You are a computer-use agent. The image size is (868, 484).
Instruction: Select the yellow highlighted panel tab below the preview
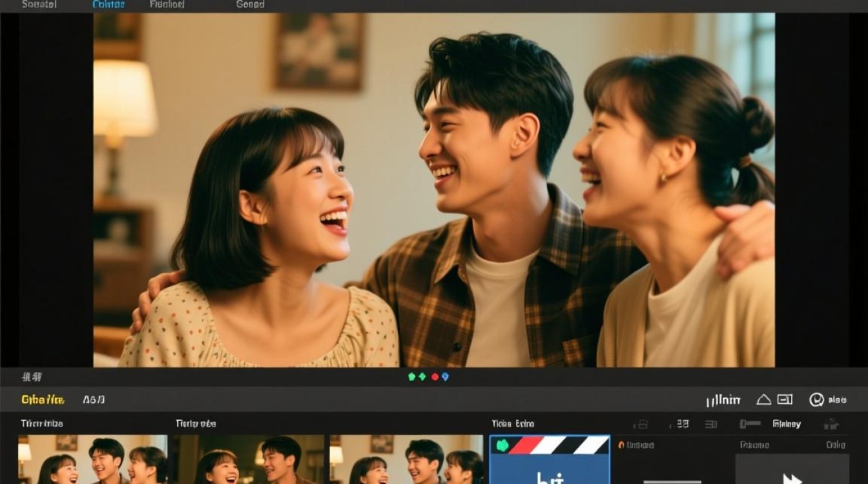[43, 400]
